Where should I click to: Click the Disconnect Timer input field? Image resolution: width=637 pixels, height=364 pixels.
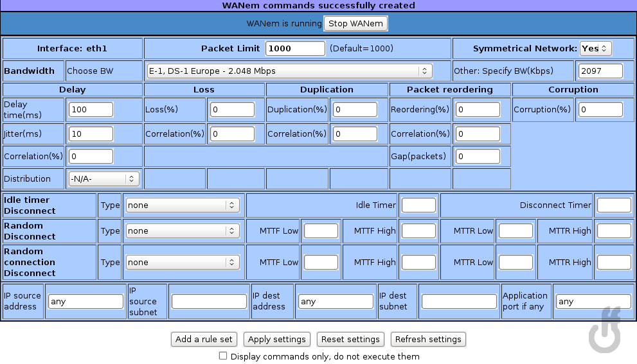614,205
